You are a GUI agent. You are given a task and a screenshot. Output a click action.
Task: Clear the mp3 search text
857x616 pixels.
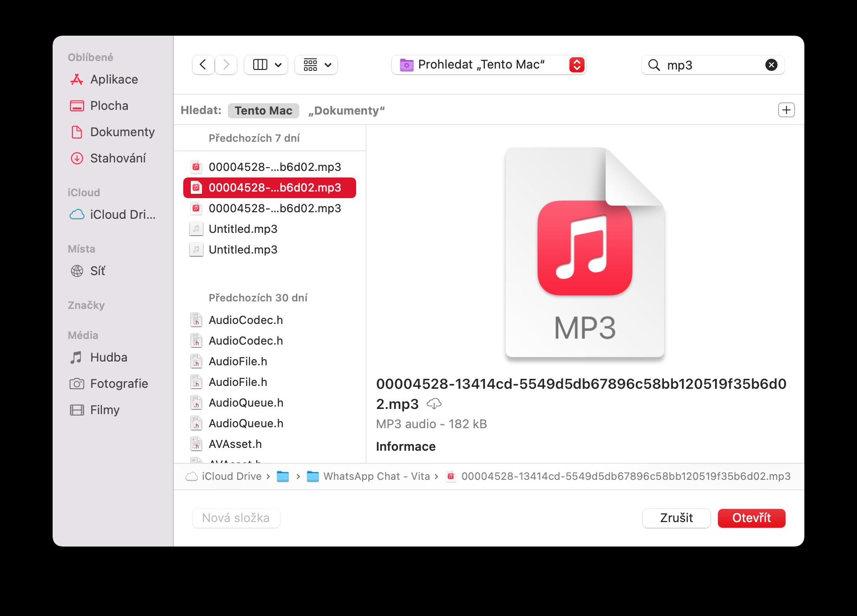[771, 65]
